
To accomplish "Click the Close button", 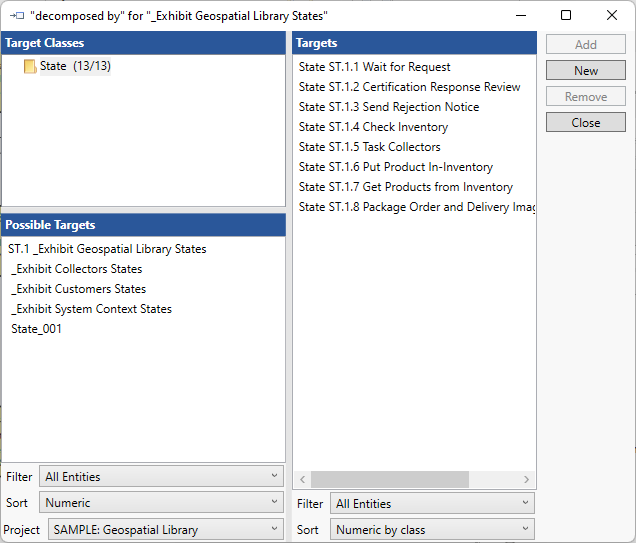I will click(x=586, y=123).
